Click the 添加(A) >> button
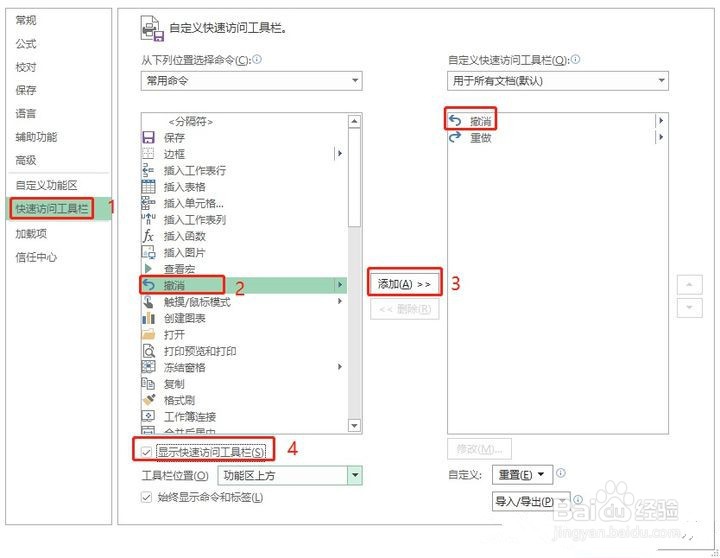 [x=405, y=284]
